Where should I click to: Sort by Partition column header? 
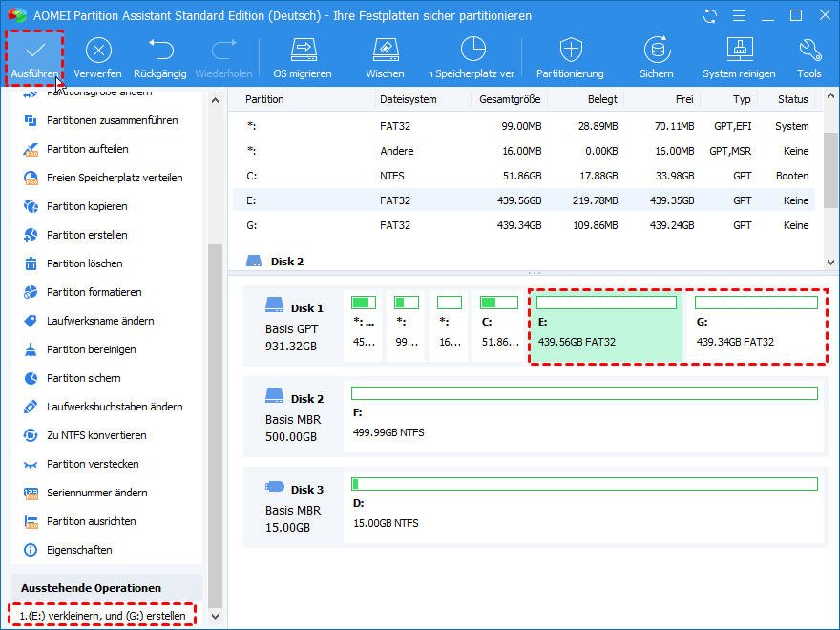click(264, 99)
